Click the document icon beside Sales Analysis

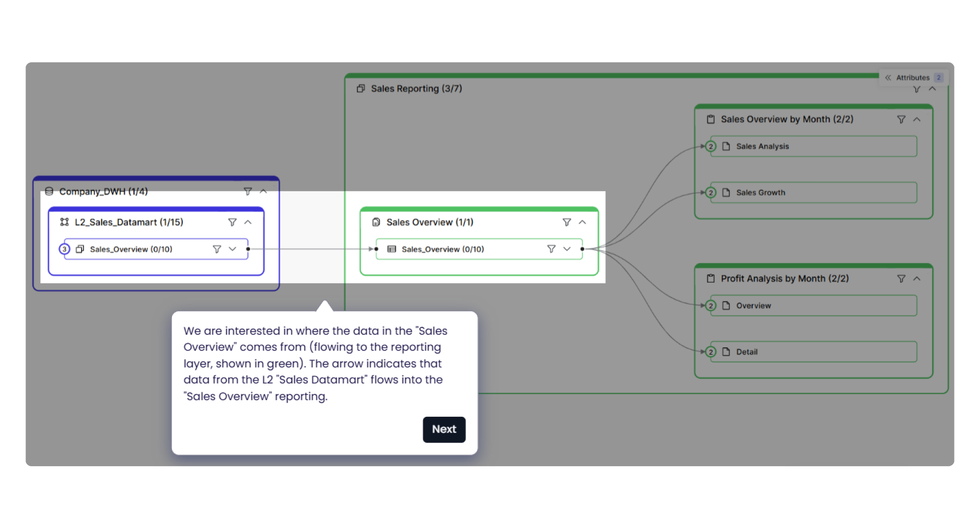tap(727, 146)
